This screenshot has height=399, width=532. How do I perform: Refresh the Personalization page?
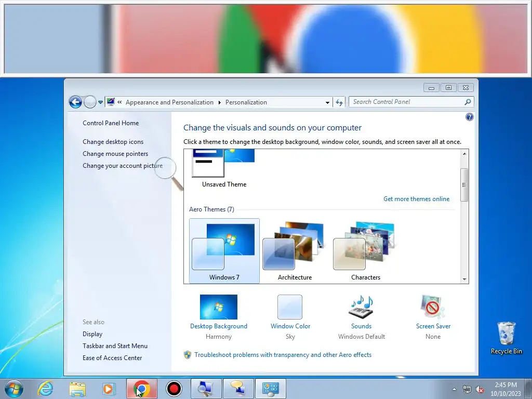tap(339, 102)
